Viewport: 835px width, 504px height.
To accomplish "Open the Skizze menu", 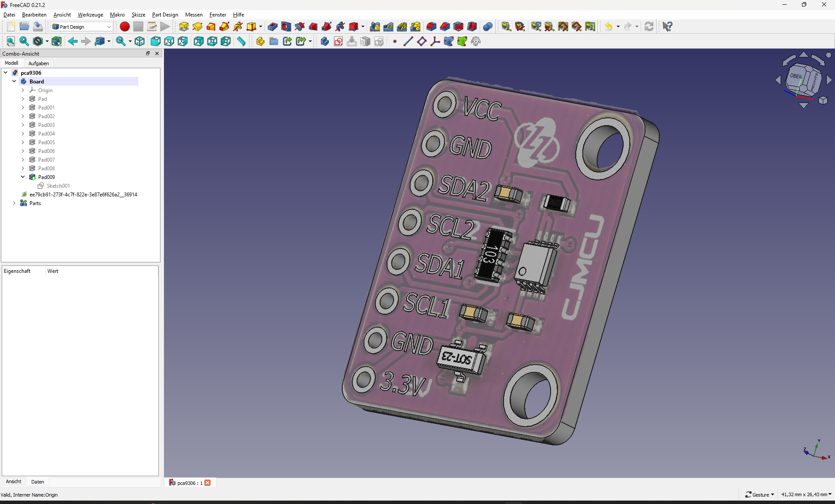I will 138,15.
